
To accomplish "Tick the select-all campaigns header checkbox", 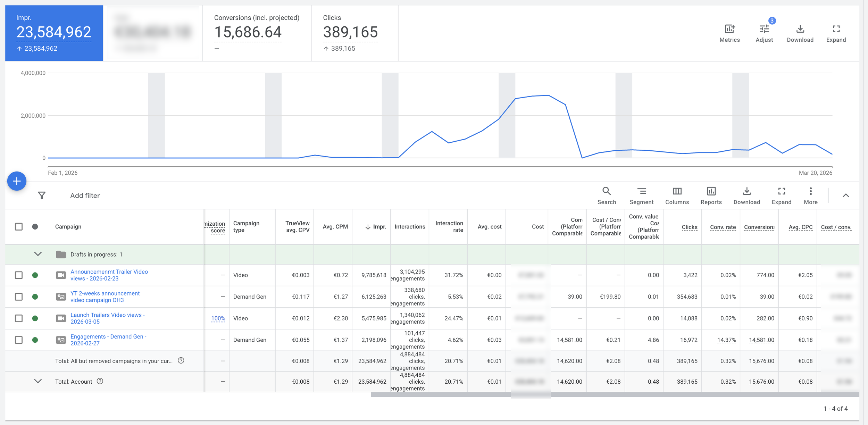I will tap(19, 227).
